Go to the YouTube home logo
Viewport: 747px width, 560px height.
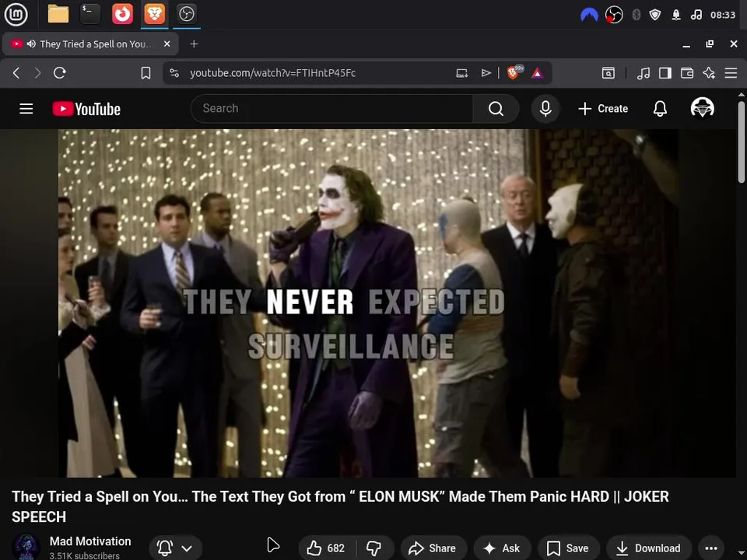pyautogui.click(x=86, y=109)
